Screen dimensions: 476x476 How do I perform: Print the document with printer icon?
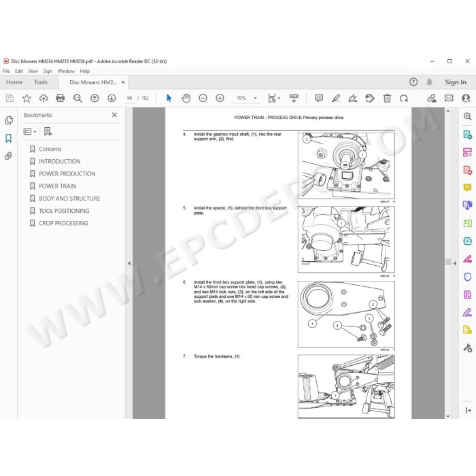(61, 98)
